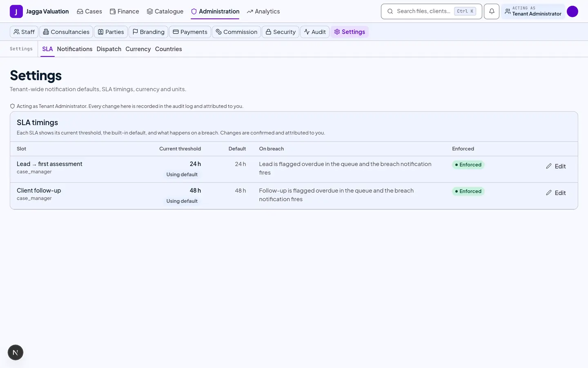Click the 'SLA timings' card heading

(37, 123)
